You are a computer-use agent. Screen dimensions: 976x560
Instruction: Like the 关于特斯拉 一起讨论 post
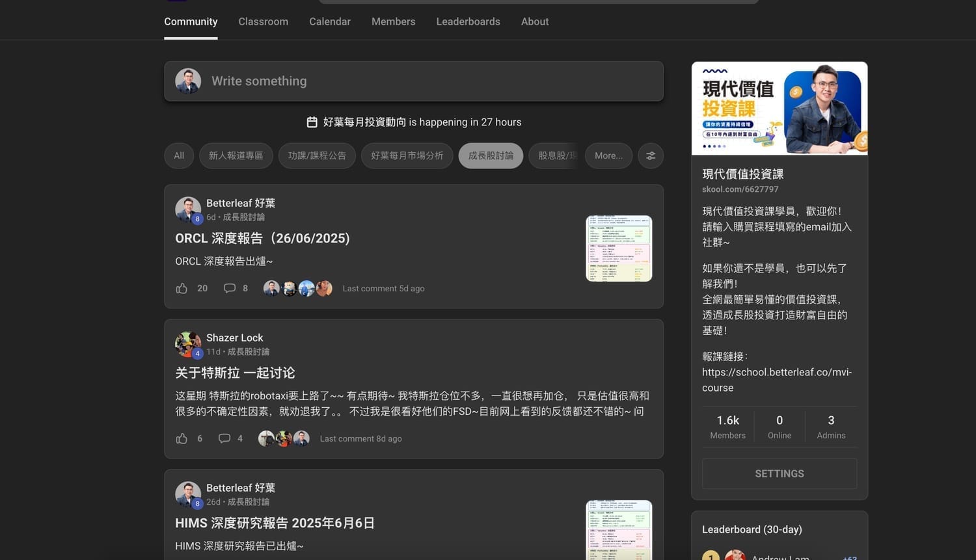182,438
